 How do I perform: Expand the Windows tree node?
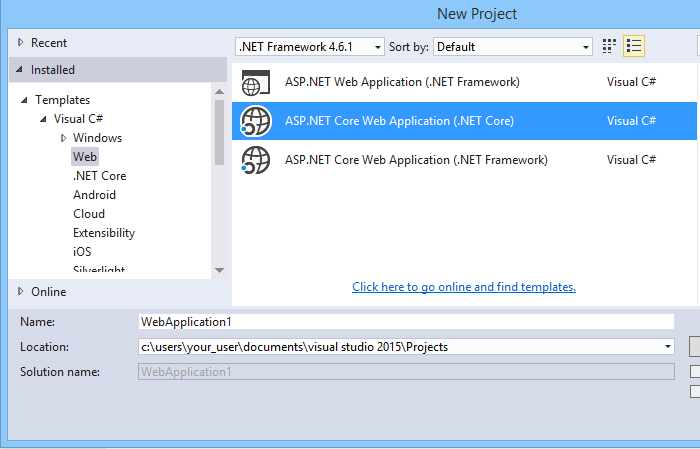(64, 138)
